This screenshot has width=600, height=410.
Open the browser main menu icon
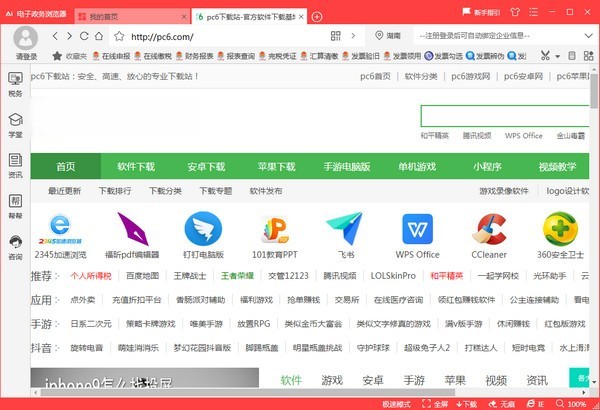(533, 12)
